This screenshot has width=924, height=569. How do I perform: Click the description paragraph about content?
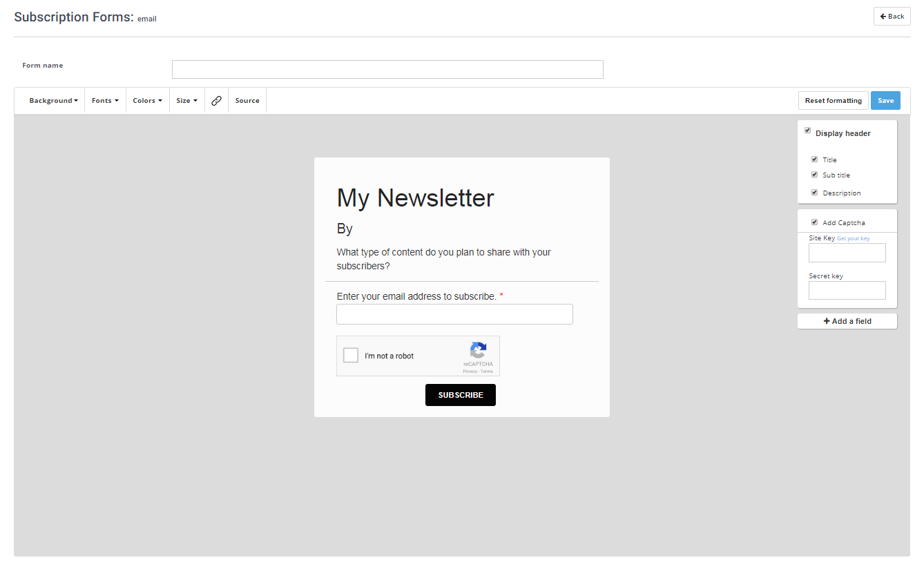tap(444, 259)
